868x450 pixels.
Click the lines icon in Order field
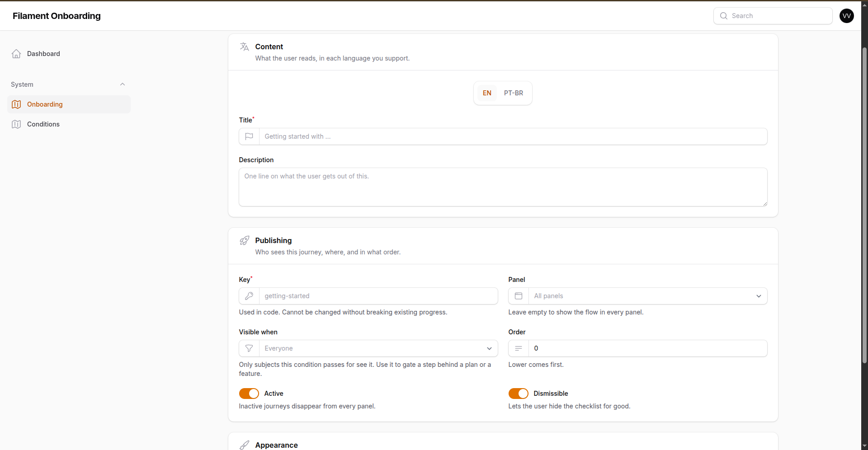[x=519, y=348]
